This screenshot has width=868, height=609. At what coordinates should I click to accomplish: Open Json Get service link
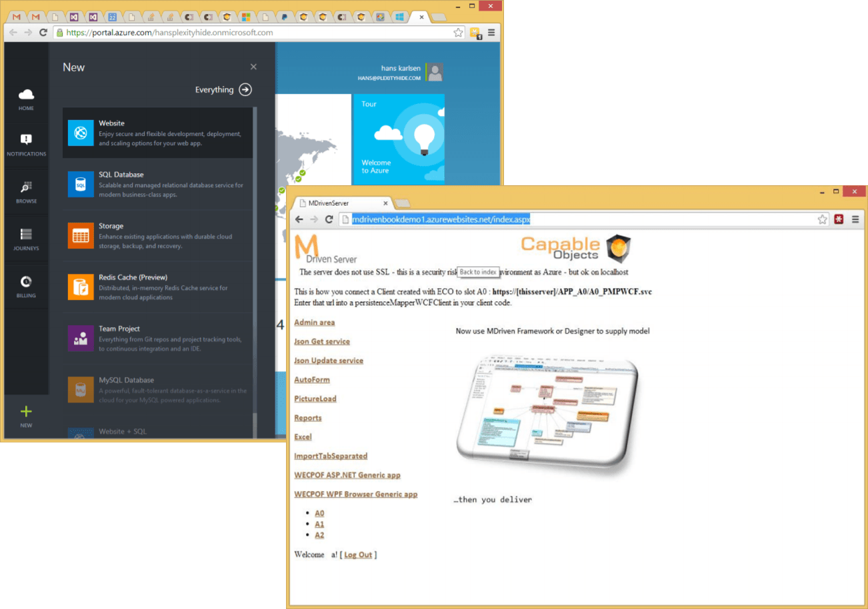point(322,342)
